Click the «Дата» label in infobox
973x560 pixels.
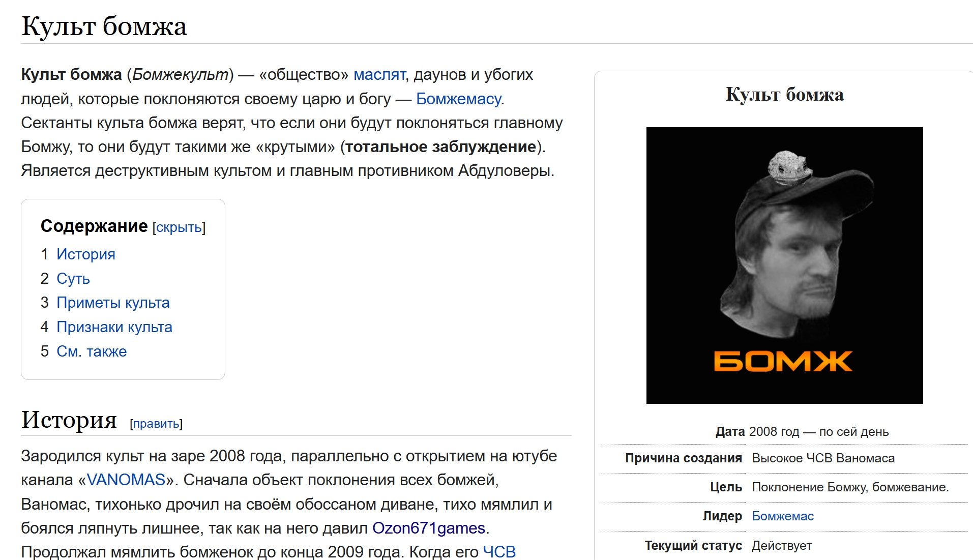[730, 432]
